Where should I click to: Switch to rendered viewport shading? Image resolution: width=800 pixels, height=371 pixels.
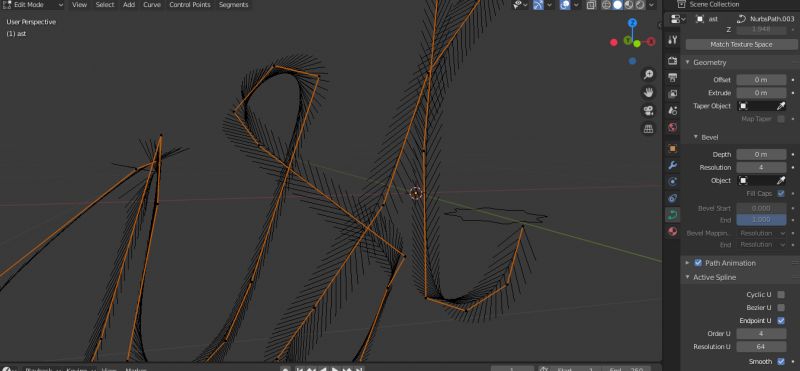(x=640, y=5)
